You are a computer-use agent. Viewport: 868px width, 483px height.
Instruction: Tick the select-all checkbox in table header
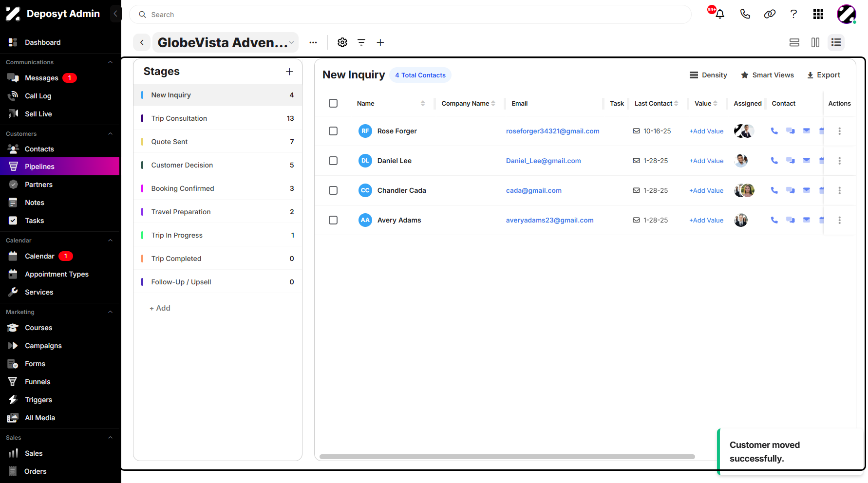(x=333, y=103)
